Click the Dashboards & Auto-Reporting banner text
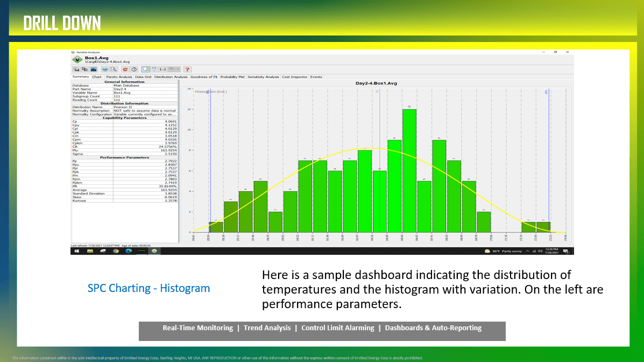Viewport: 644px width, 362px height. point(433,328)
